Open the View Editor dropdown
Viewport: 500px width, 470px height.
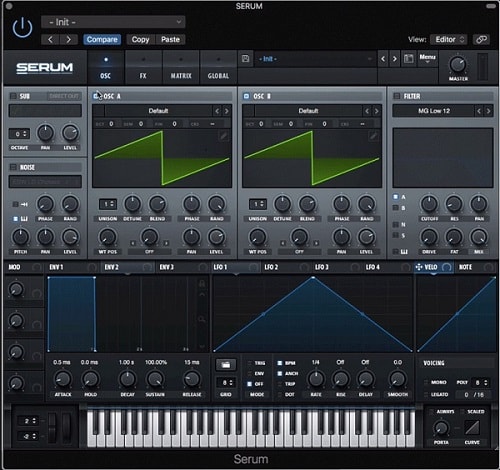pyautogui.click(x=448, y=39)
